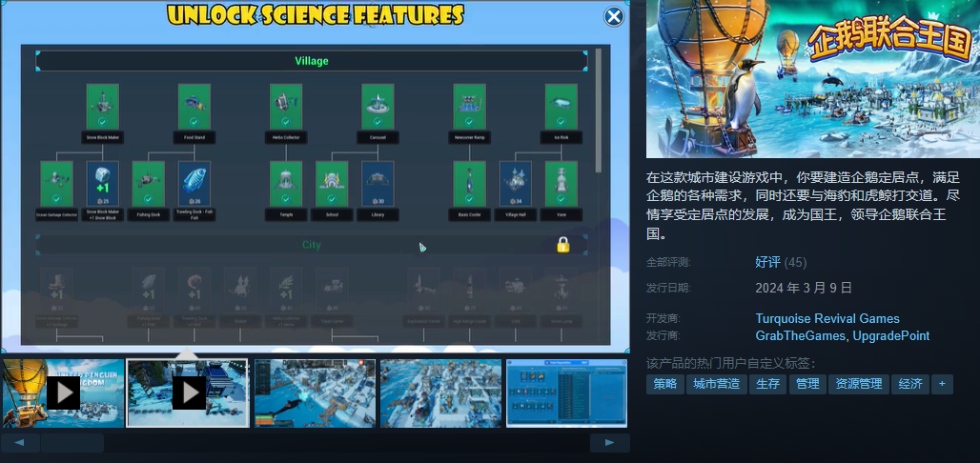The width and height of the screenshot is (980, 463).
Task: Open publisher UpgradePoint link
Action: [891, 335]
